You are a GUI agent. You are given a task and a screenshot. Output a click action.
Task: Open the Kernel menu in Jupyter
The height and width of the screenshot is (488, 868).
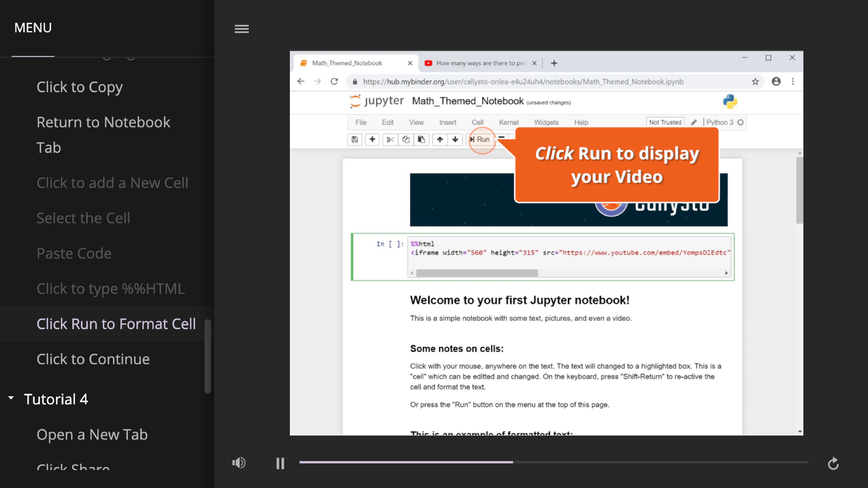coord(508,122)
